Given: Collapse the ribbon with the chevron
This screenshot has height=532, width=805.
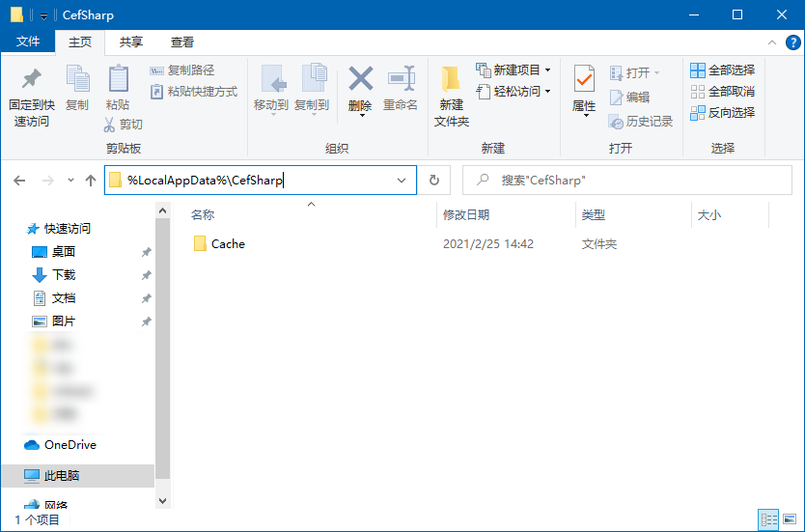Looking at the screenshot, I should [771, 42].
